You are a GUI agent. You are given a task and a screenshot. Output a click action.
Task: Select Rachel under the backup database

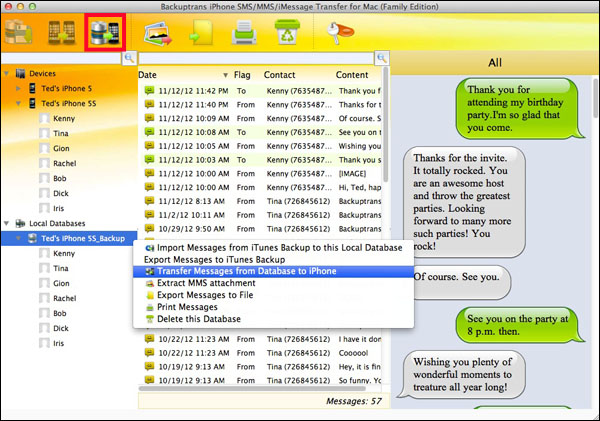[x=65, y=298]
